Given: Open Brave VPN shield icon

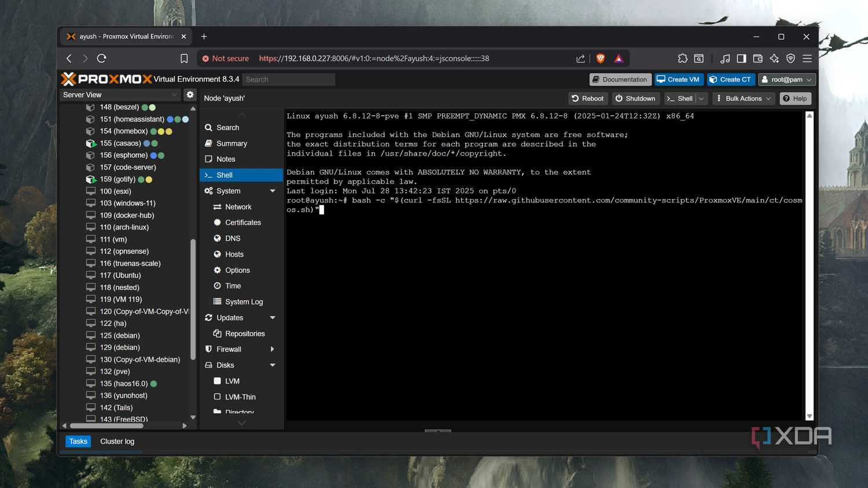Looking at the screenshot, I should click(x=790, y=58).
